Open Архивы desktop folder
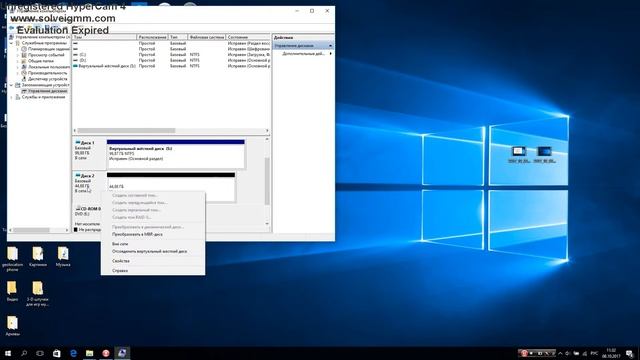The height and width of the screenshot is (360, 640). (x=12, y=326)
